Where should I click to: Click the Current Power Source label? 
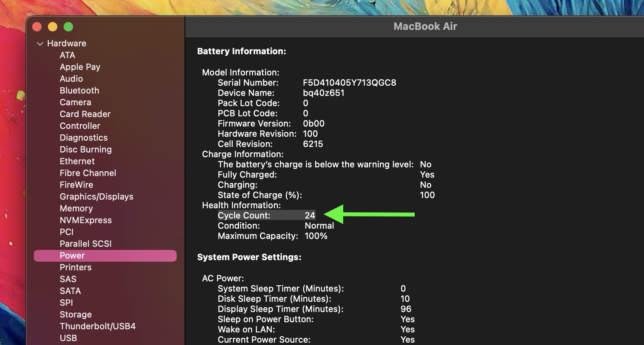[264, 339]
